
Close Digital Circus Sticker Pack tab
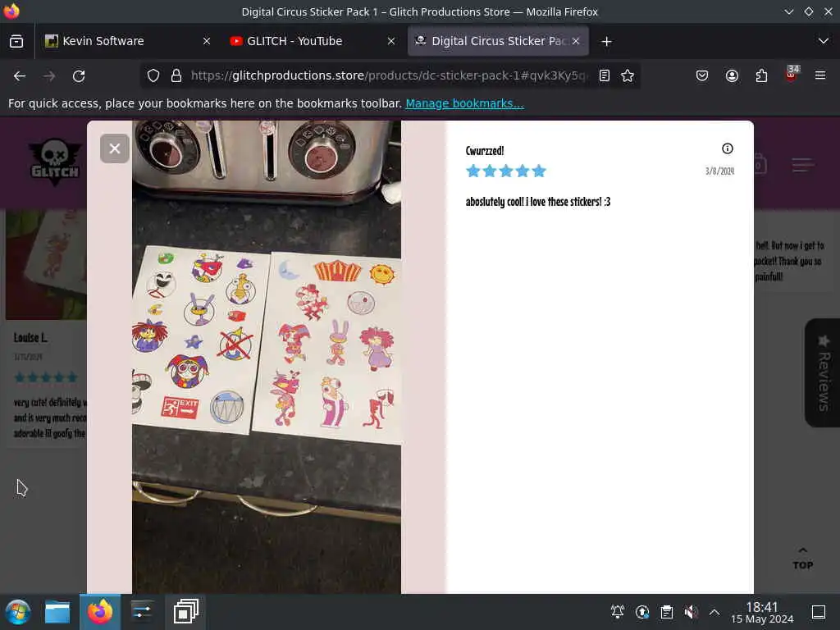pos(576,41)
